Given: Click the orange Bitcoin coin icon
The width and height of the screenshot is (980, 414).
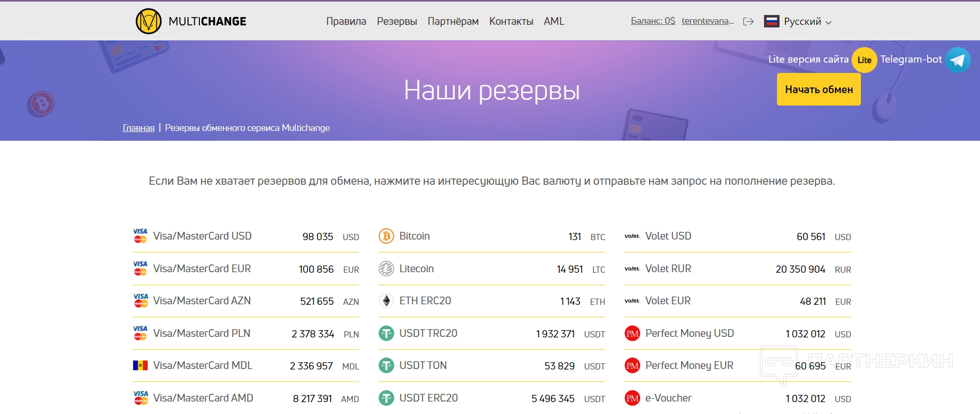Looking at the screenshot, I should coord(386,236).
